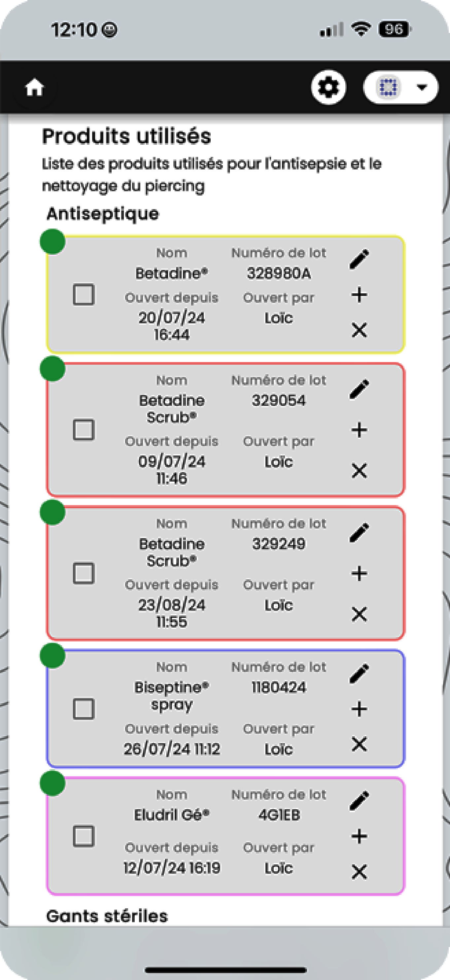This screenshot has height=980, width=450.
Task: Tick checkbox for Betadine Scrub lot 329054
Action: [x=84, y=430]
